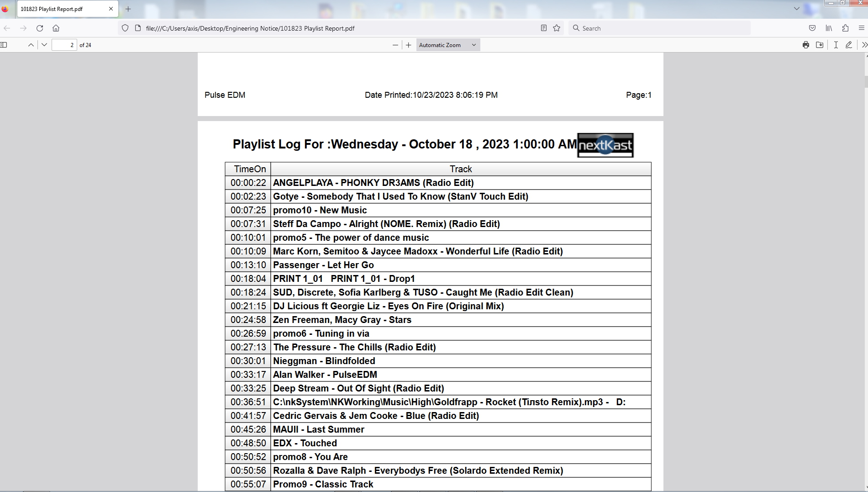Image resolution: width=868 pixels, height=492 pixels.
Task: Click 'MAUII - Last Summer' track
Action: [438, 429]
